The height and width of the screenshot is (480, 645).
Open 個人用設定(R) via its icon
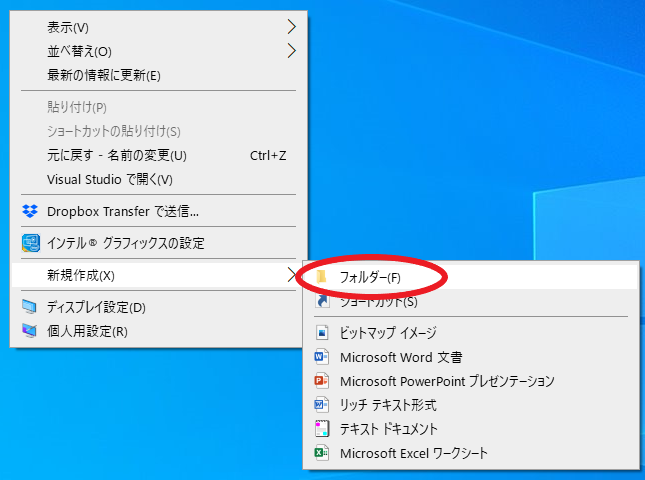(30, 331)
